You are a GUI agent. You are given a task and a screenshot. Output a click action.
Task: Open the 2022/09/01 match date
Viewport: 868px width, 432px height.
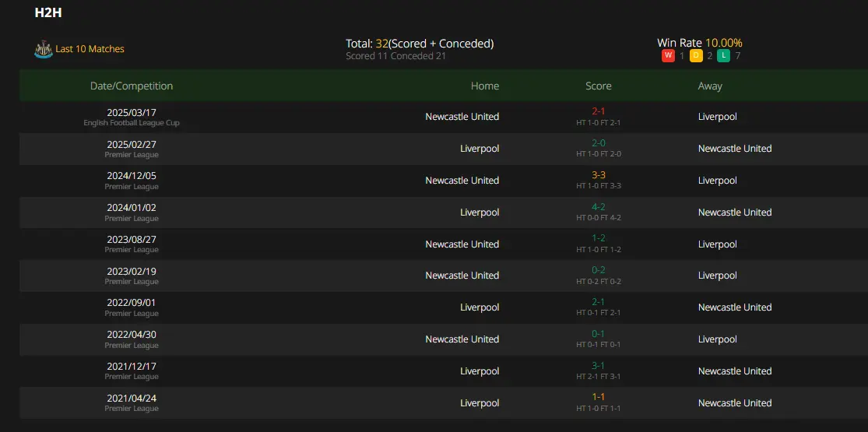tap(132, 304)
